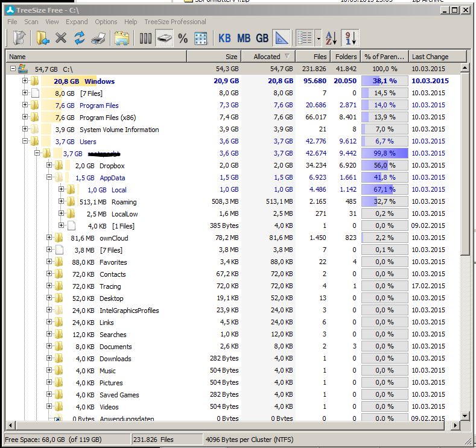
Task: Collapse the Users folder node
Action: click(25, 140)
